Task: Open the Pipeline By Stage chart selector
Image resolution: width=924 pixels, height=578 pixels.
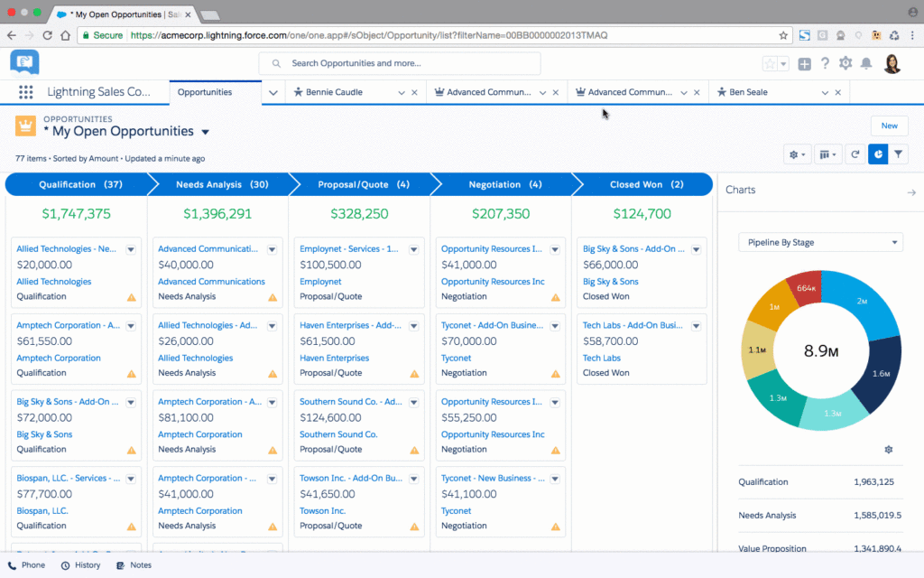Action: pos(819,242)
